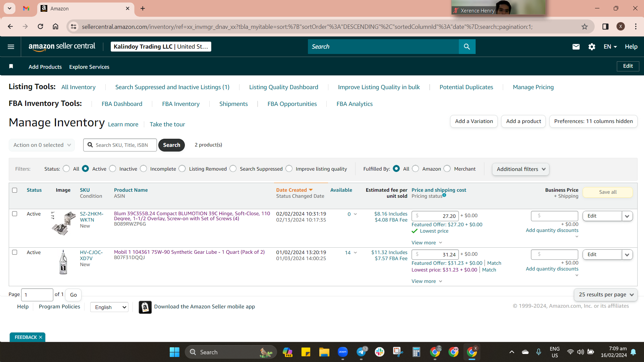This screenshot has width=644, height=362.
Task: Click the Add a Variation button
Action: point(474,121)
